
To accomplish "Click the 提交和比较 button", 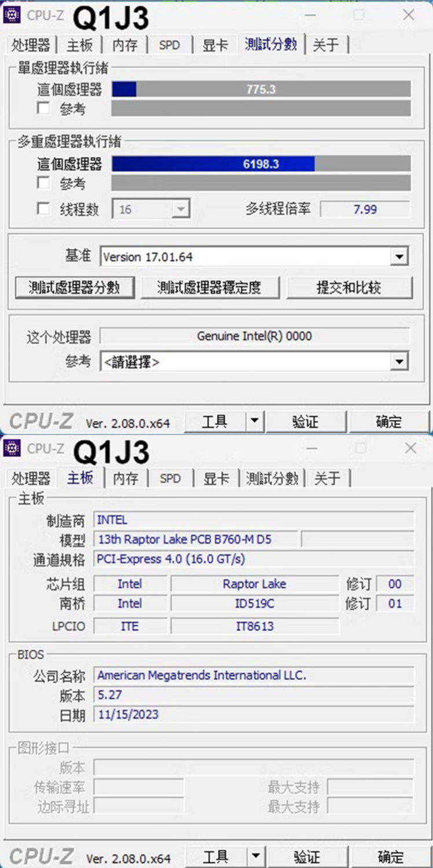I will pos(349,287).
